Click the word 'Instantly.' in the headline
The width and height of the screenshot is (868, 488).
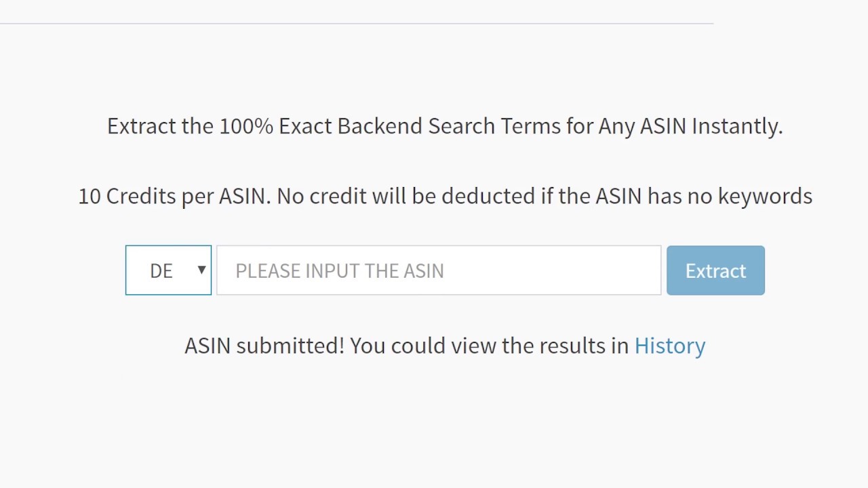(737, 126)
